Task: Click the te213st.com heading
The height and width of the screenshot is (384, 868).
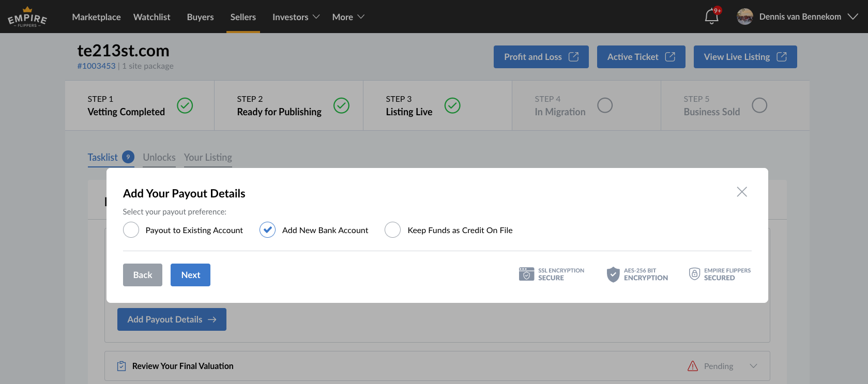Action: click(x=123, y=51)
